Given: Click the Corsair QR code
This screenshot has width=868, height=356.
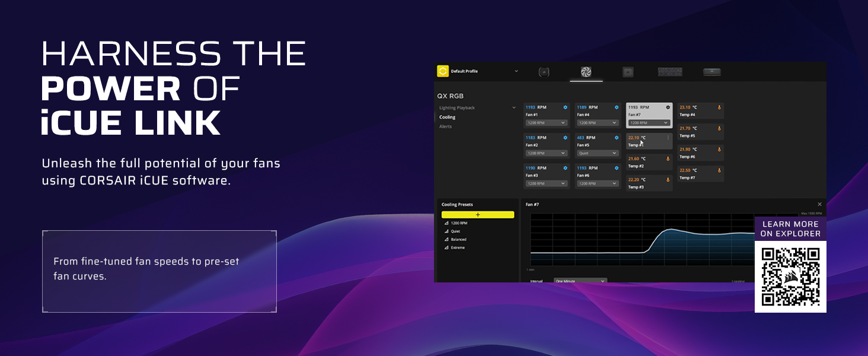Looking at the screenshot, I should click(790, 276).
